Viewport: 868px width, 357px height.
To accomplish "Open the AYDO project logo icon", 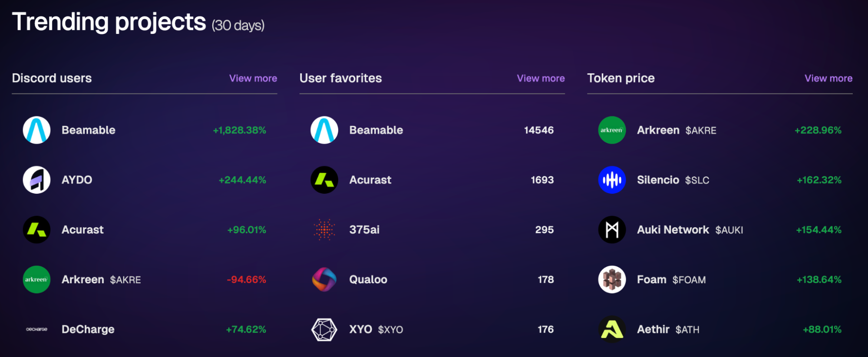I will tap(36, 180).
